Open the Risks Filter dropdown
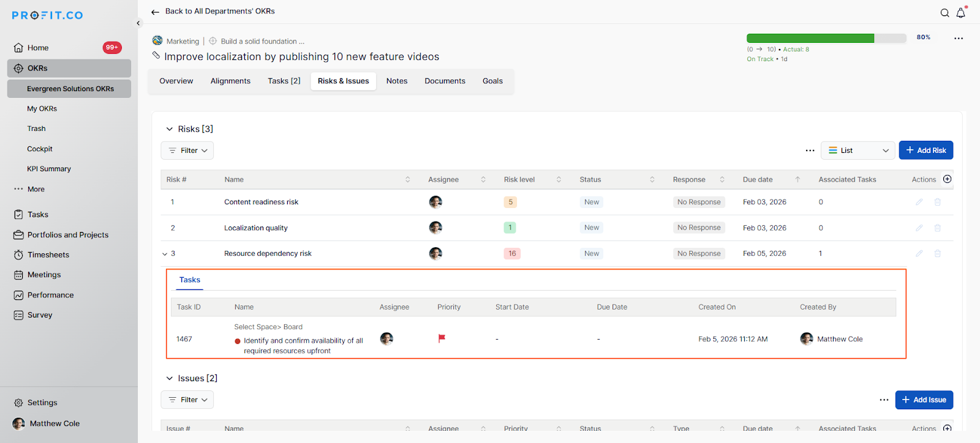Image resolution: width=980 pixels, height=443 pixels. tap(187, 151)
